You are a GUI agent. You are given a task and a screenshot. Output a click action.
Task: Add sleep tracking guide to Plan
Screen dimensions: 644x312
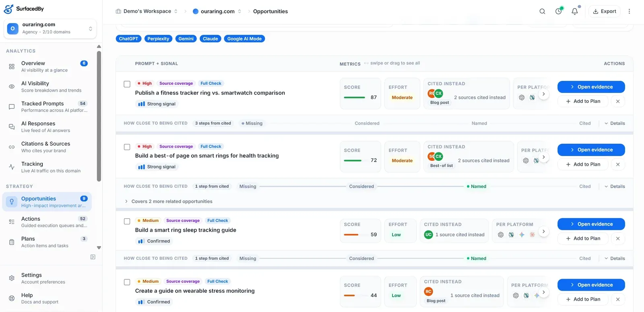pos(583,238)
